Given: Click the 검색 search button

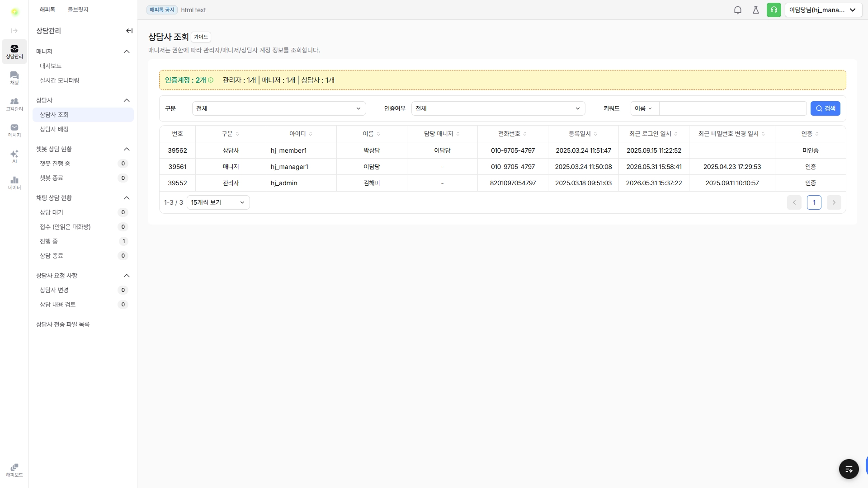Looking at the screenshot, I should 826,108.
